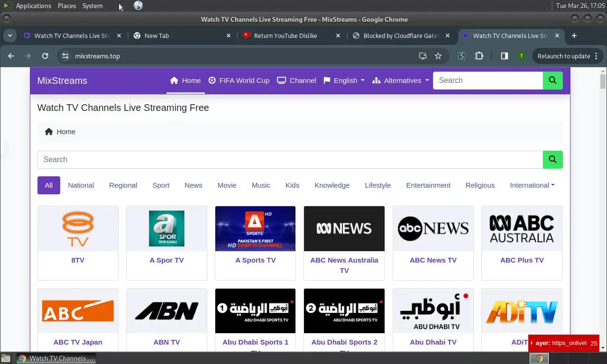
Task: Select the Knowledge category filter
Action: [x=332, y=185]
